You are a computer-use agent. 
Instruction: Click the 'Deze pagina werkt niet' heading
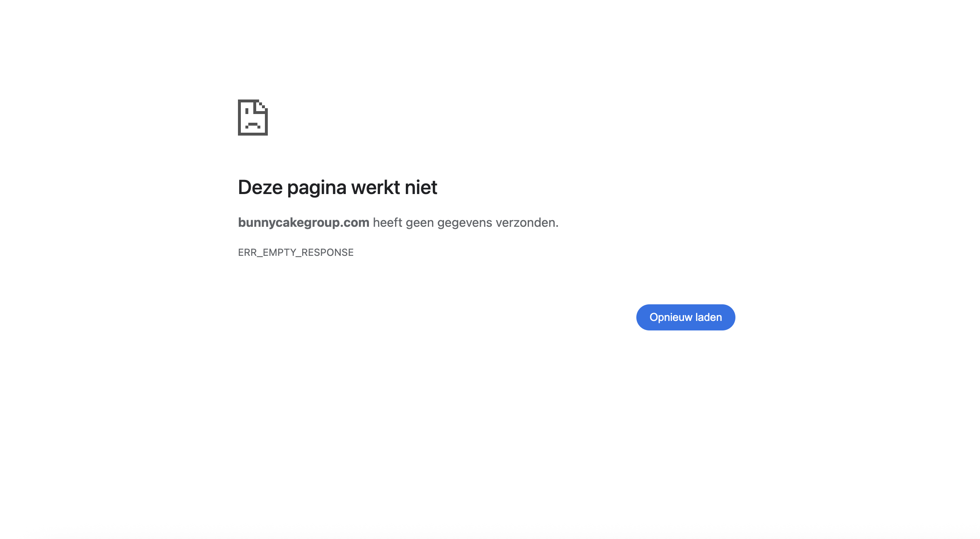pos(337,187)
